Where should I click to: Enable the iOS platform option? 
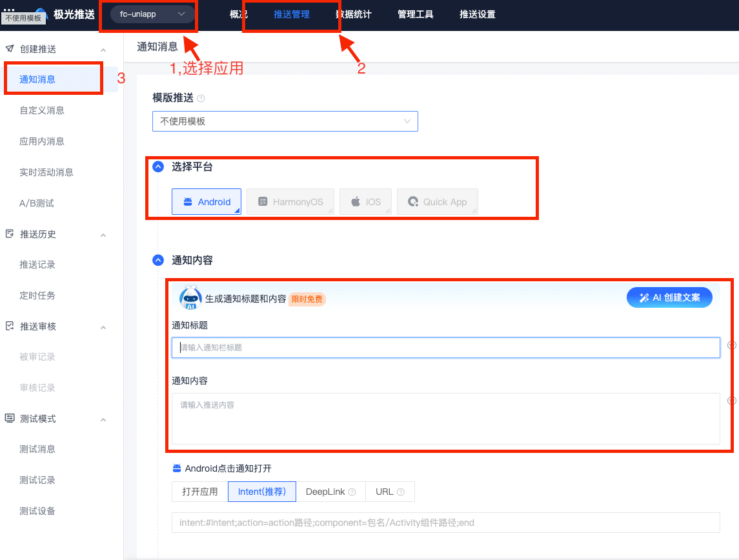[366, 202]
